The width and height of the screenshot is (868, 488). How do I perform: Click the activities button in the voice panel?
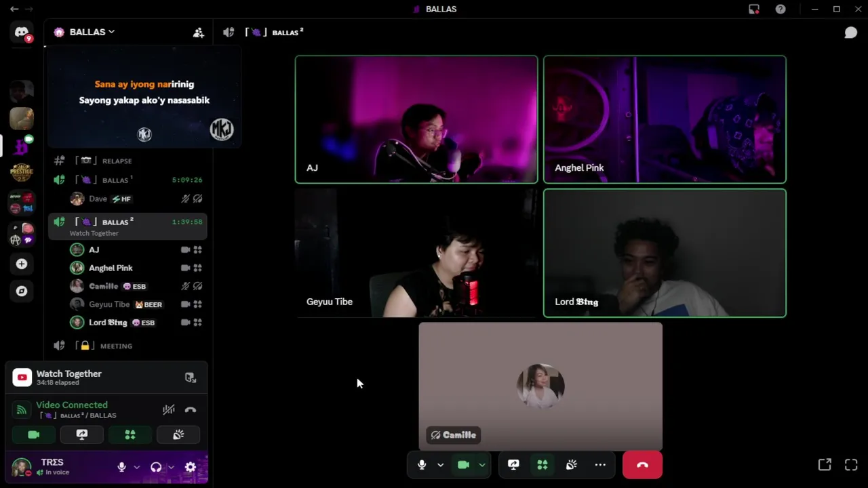pos(130,434)
